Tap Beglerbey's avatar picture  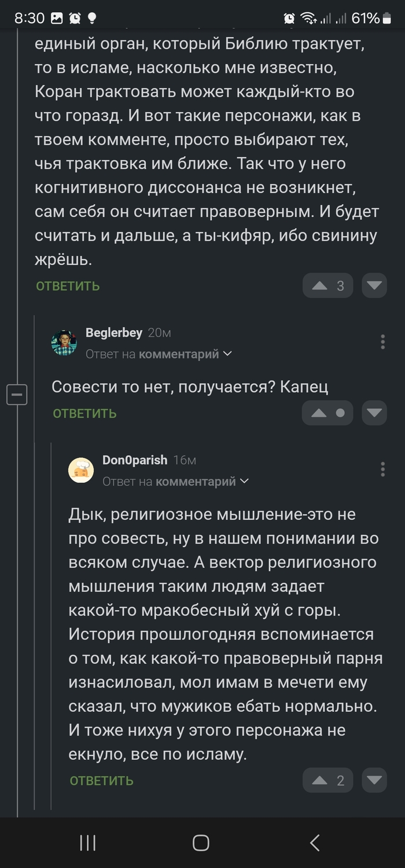(64, 343)
